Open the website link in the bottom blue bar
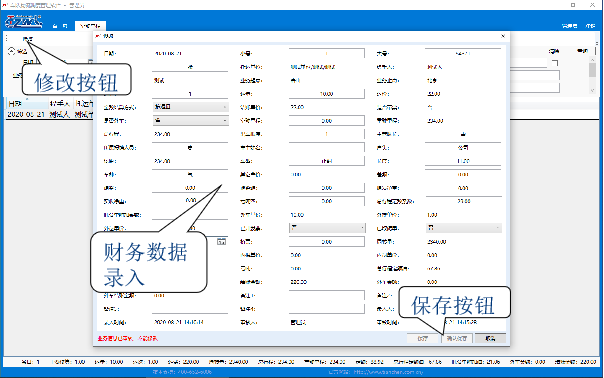 pos(388,372)
